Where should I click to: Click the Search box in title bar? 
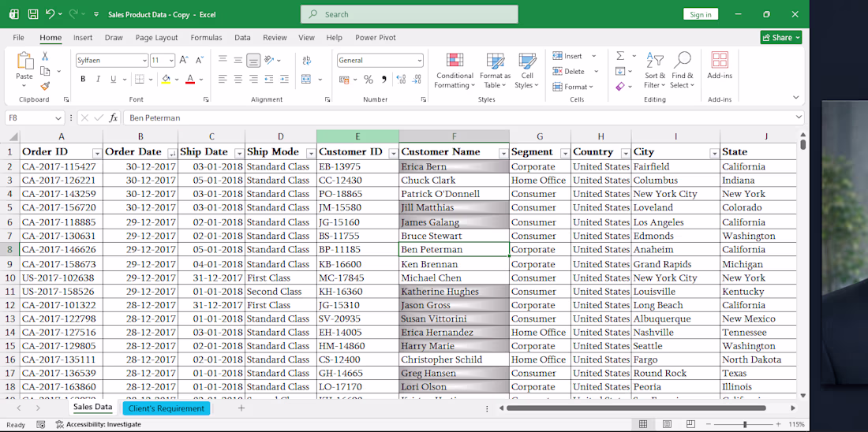pyautogui.click(x=409, y=14)
